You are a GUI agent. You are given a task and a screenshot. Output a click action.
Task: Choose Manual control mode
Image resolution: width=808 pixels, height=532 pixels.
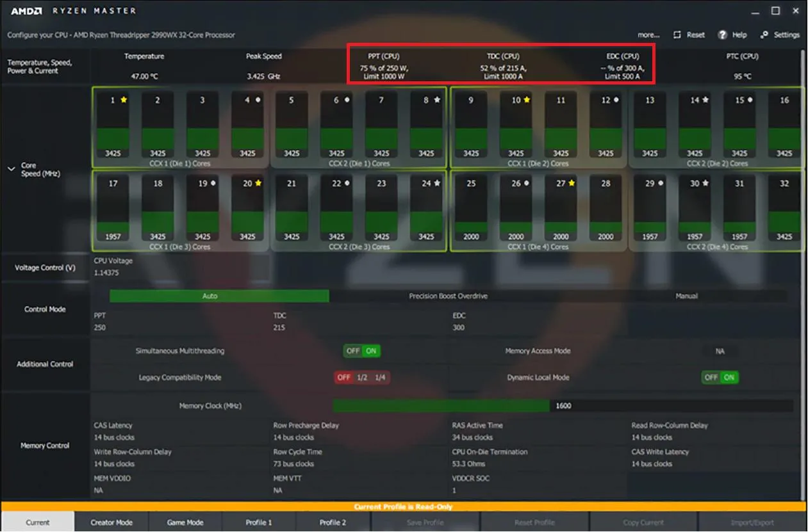[x=686, y=296]
